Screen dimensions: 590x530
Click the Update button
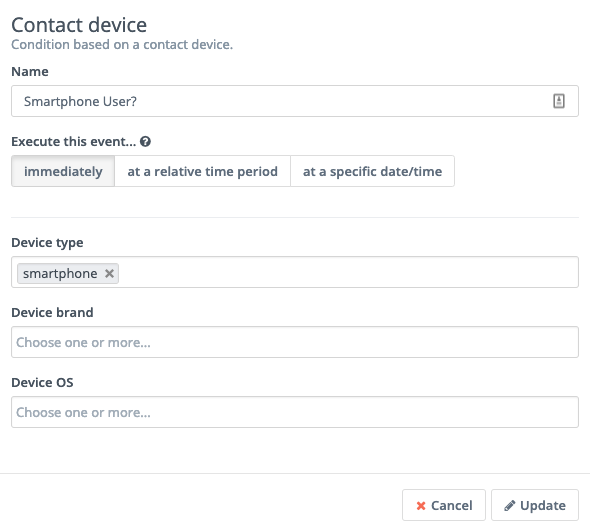click(x=535, y=505)
